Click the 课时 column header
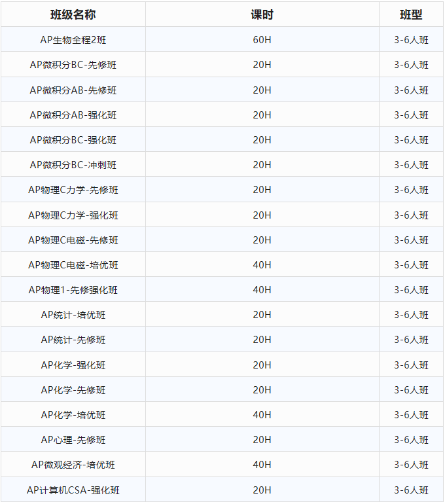This screenshot has width=445, height=504. [x=262, y=14]
